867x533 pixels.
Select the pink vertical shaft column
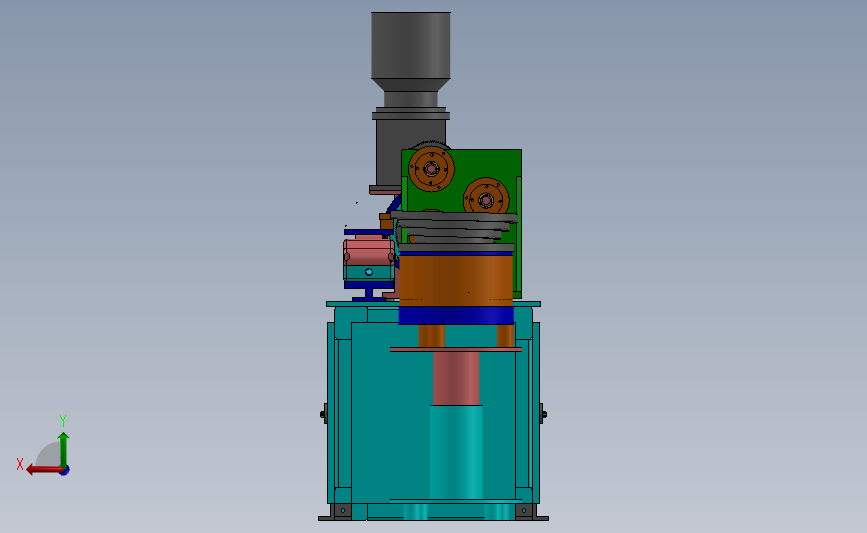(x=456, y=379)
